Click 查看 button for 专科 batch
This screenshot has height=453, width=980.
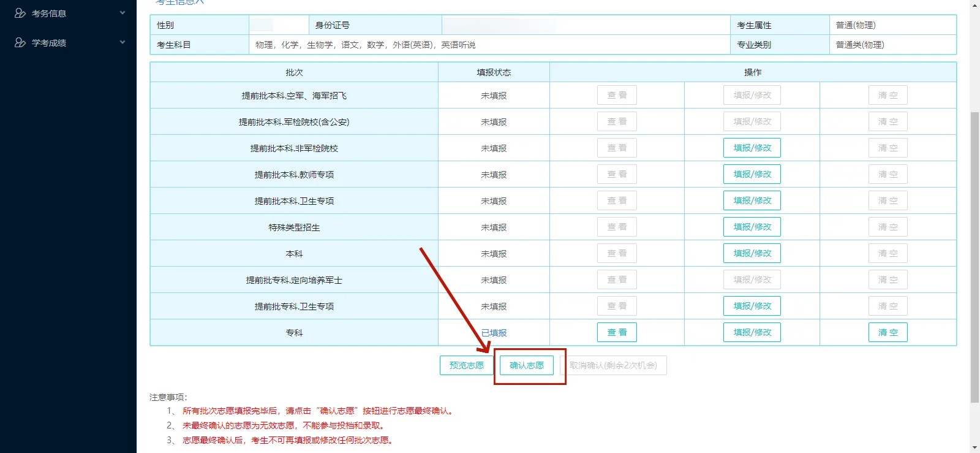(617, 332)
